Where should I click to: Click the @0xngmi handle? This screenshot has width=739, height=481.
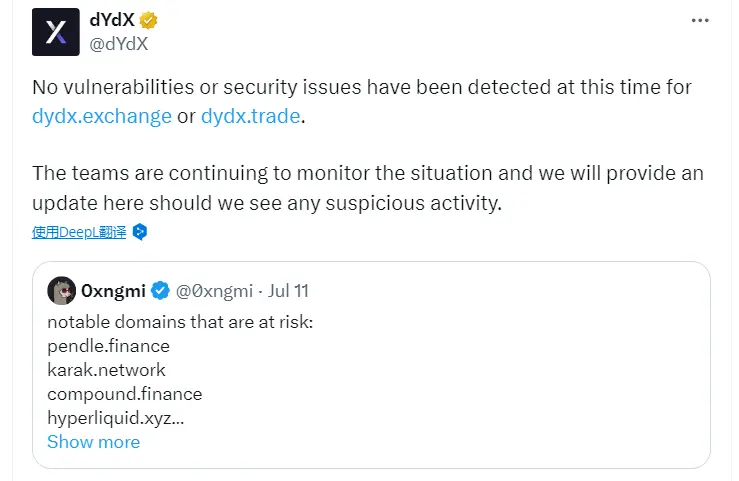(215, 291)
